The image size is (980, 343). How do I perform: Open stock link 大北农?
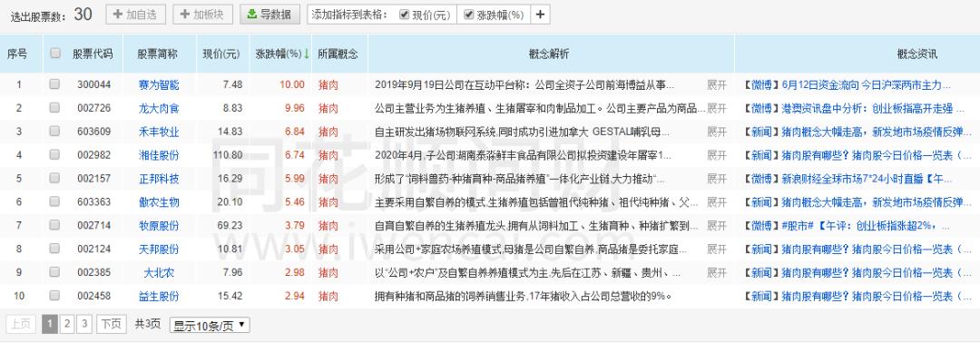[x=159, y=272]
